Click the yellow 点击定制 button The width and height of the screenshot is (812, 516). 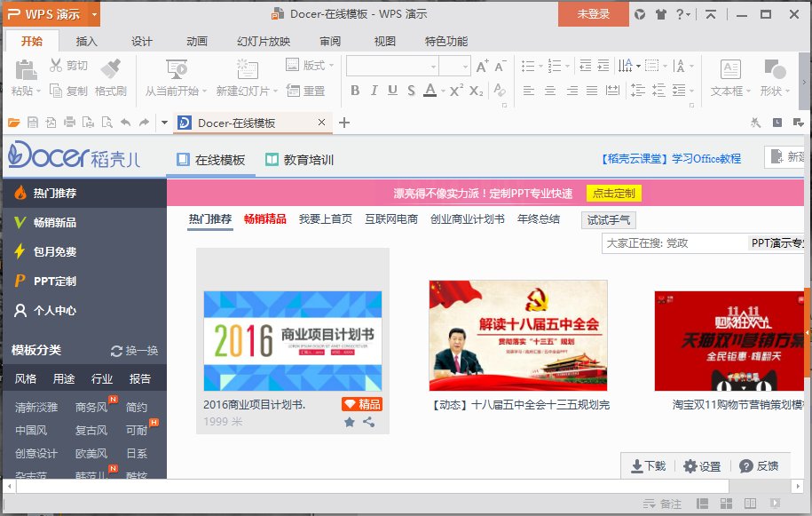point(613,194)
